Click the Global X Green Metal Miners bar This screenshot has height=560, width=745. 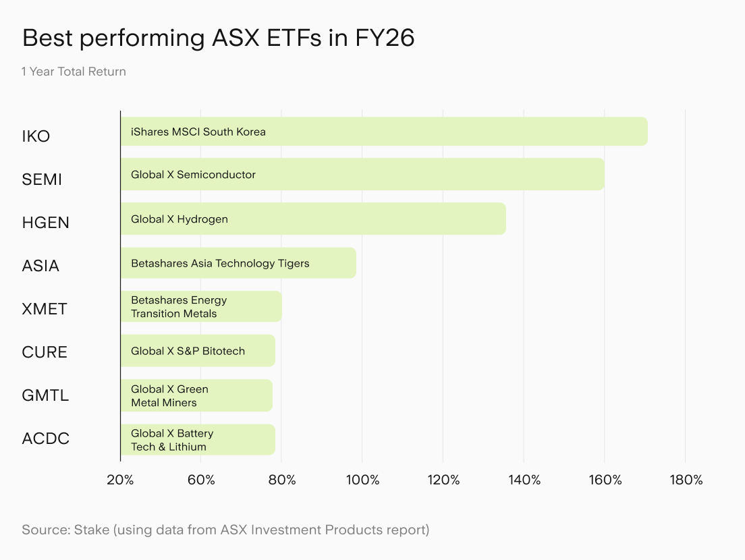click(x=196, y=395)
